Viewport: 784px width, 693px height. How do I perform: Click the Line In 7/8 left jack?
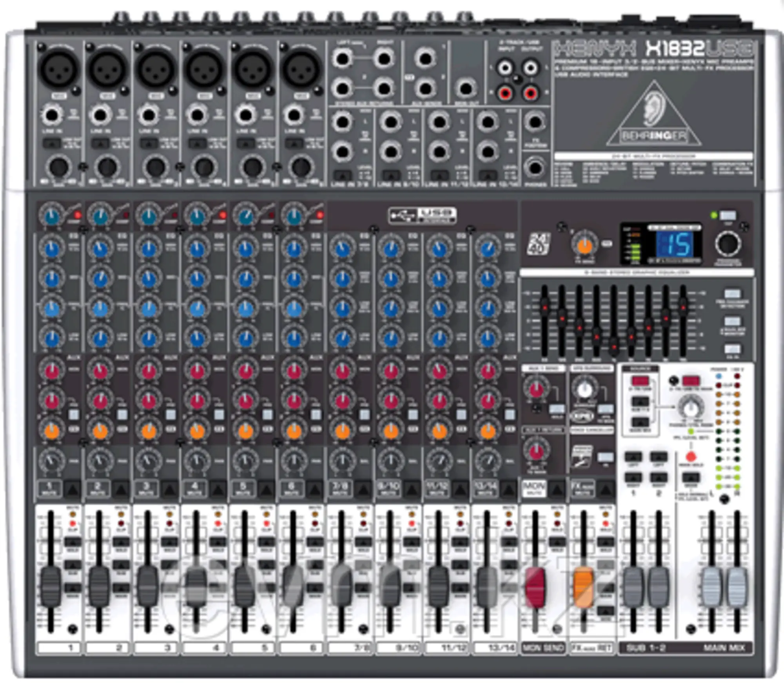(x=342, y=122)
